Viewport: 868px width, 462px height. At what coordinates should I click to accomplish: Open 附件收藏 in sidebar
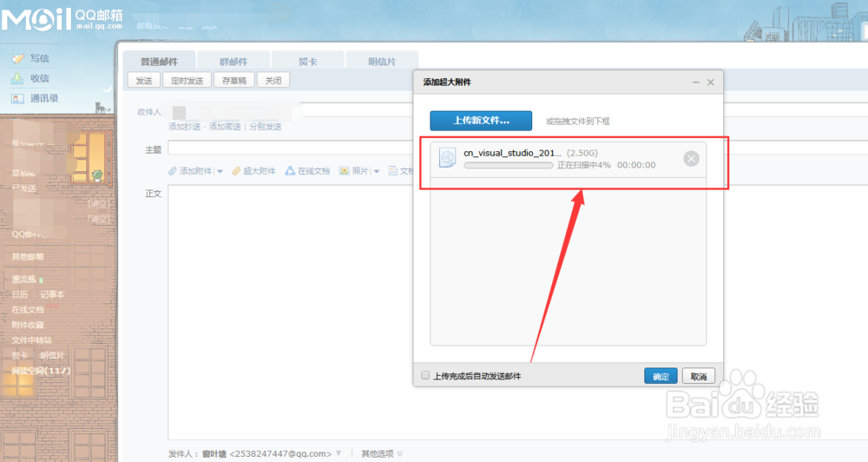(28, 325)
